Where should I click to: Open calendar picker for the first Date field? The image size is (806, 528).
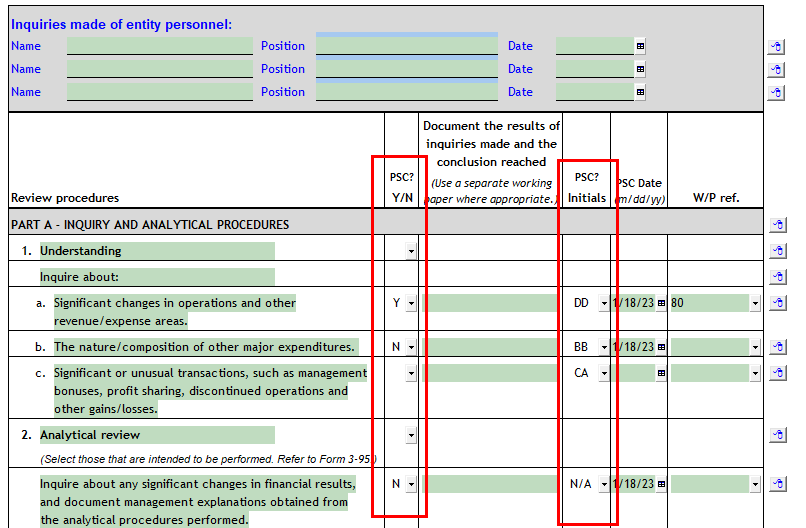click(x=640, y=46)
